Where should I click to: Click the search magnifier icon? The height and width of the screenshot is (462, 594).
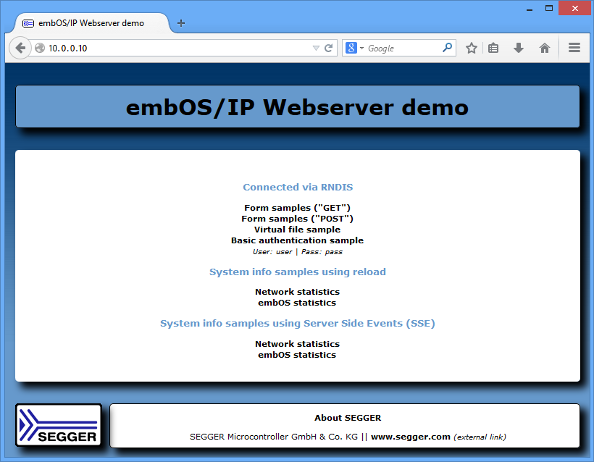(x=447, y=48)
